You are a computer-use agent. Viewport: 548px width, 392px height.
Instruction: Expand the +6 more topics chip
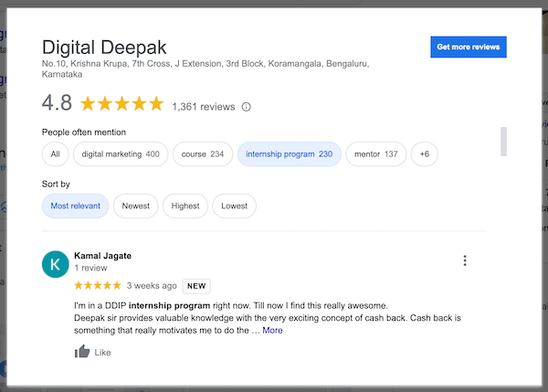point(425,154)
